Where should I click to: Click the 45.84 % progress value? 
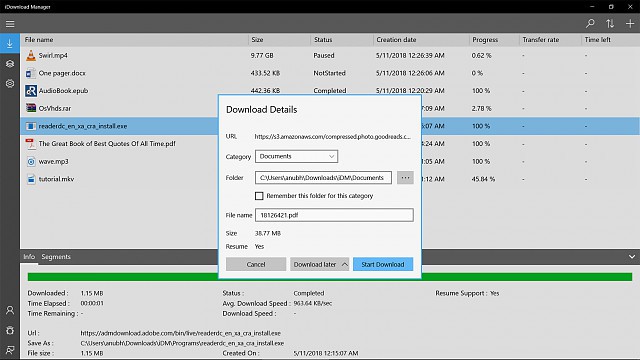pyautogui.click(x=483, y=179)
